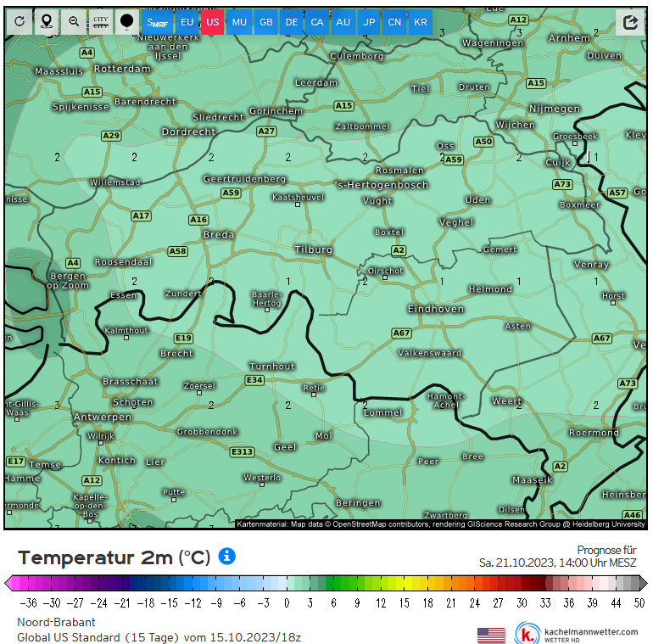Click the green 6 degree color on scale
653x644 pixels.
333,583
